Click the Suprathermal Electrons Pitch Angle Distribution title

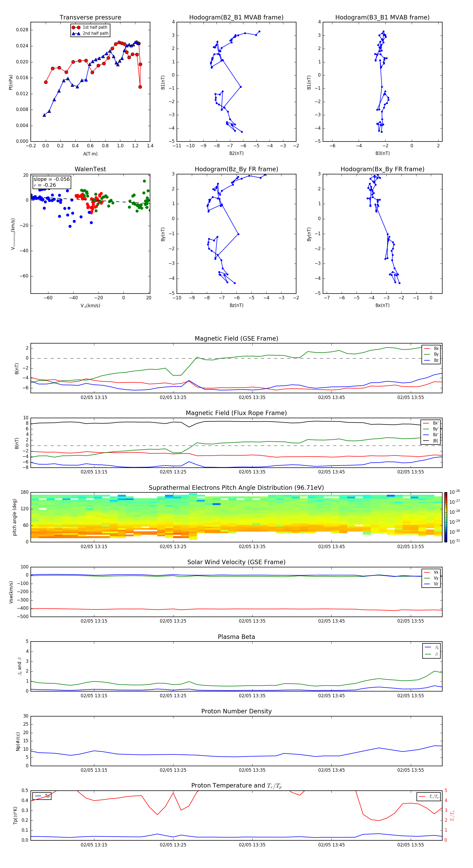point(236,488)
